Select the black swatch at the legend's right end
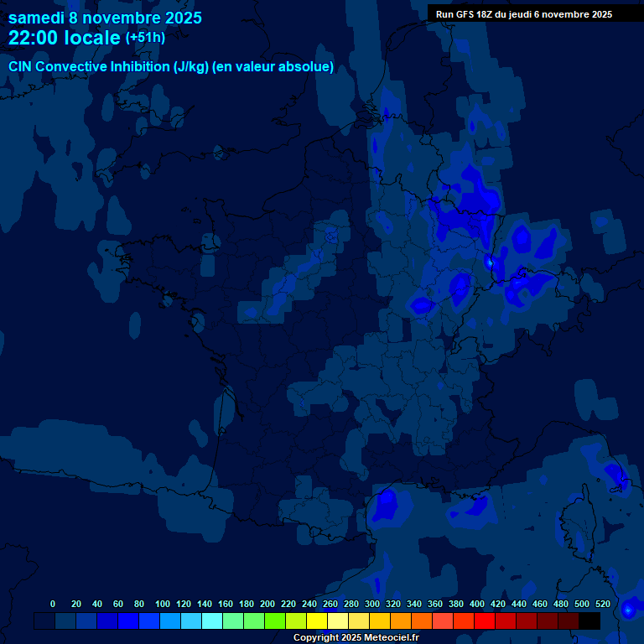The width and height of the screenshot is (644, 644). 589,621
